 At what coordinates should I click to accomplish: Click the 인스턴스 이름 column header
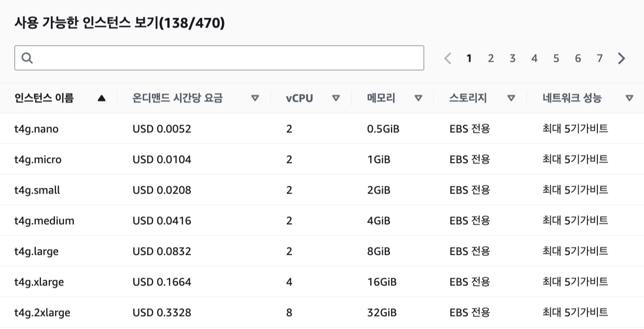coord(44,98)
